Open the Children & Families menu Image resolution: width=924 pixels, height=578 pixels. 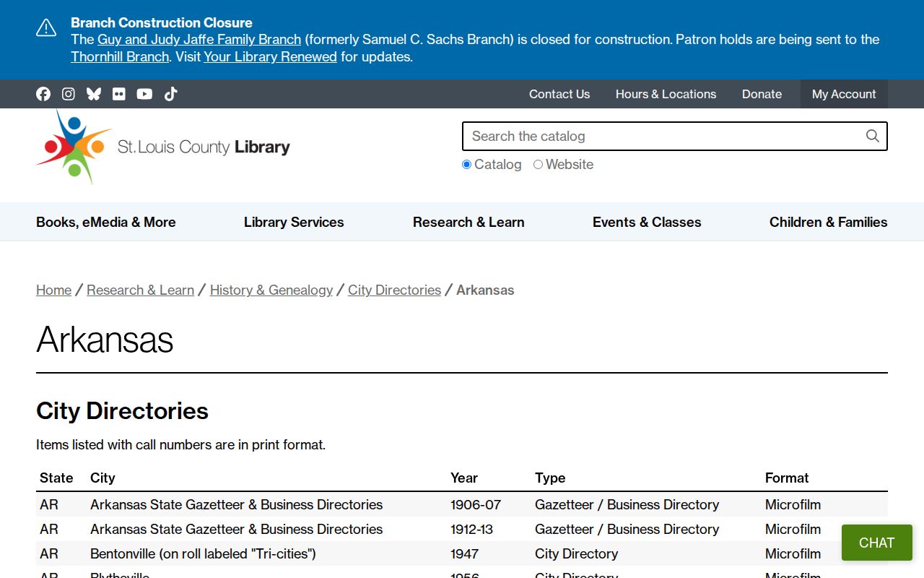pos(829,222)
